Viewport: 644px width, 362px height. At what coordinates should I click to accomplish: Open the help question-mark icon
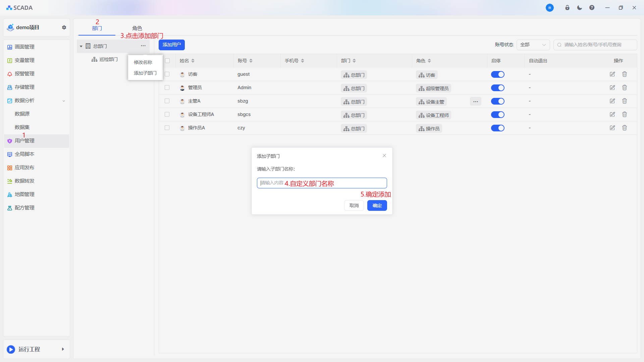(x=592, y=8)
